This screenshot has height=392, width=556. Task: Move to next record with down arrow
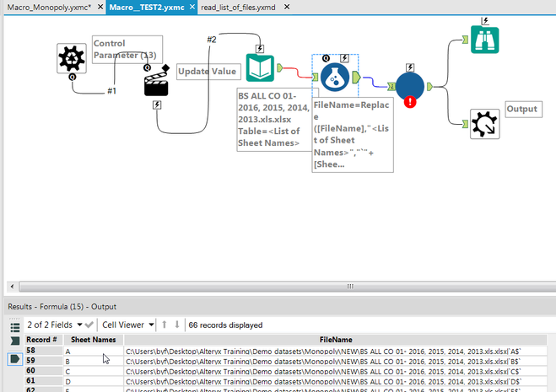177,325
